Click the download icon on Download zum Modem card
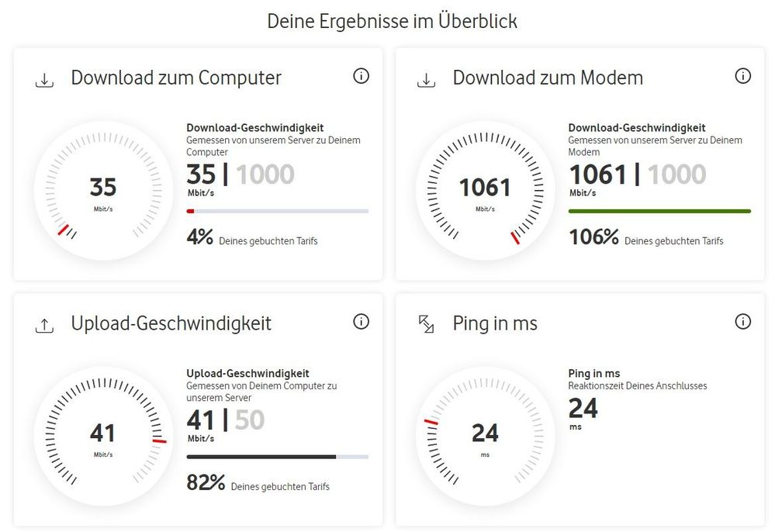This screenshot has width=775, height=532. point(425,80)
